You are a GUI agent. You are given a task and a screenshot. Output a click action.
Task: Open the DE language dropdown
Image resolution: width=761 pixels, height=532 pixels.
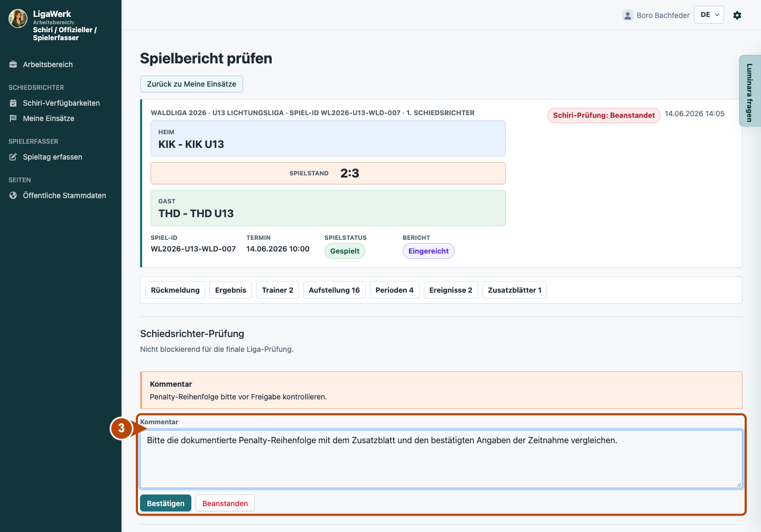click(x=709, y=15)
